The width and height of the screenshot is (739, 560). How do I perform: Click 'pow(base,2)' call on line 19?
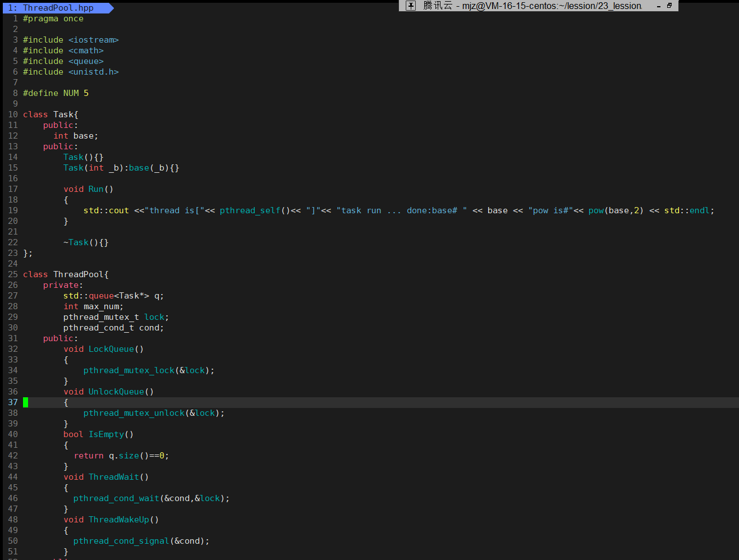[x=616, y=210]
